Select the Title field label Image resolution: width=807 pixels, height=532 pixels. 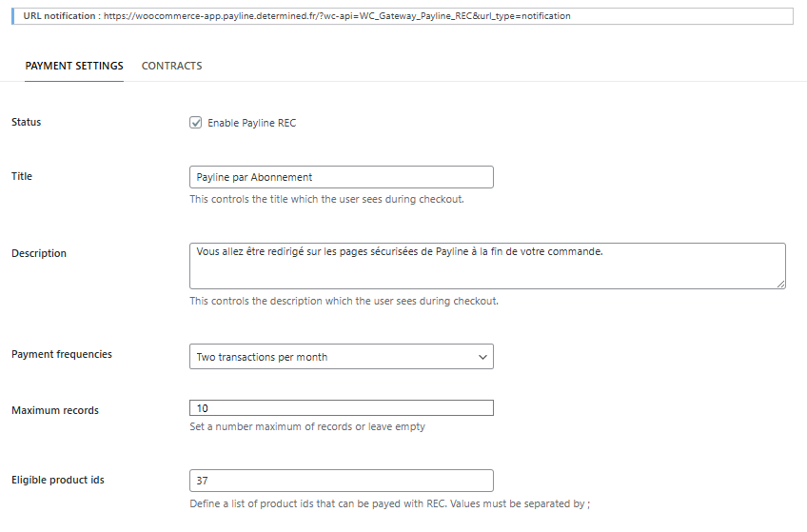click(x=22, y=176)
